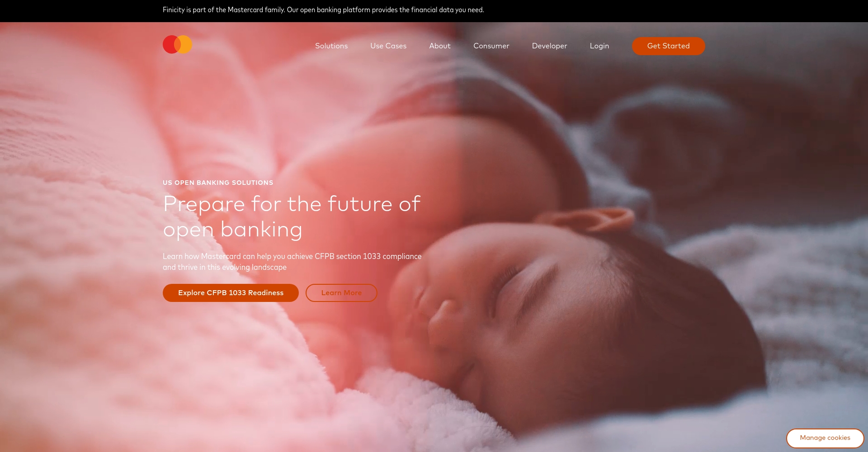Viewport: 868px width, 452px height.
Task: Click the red circle of the logo
Action: click(170, 44)
